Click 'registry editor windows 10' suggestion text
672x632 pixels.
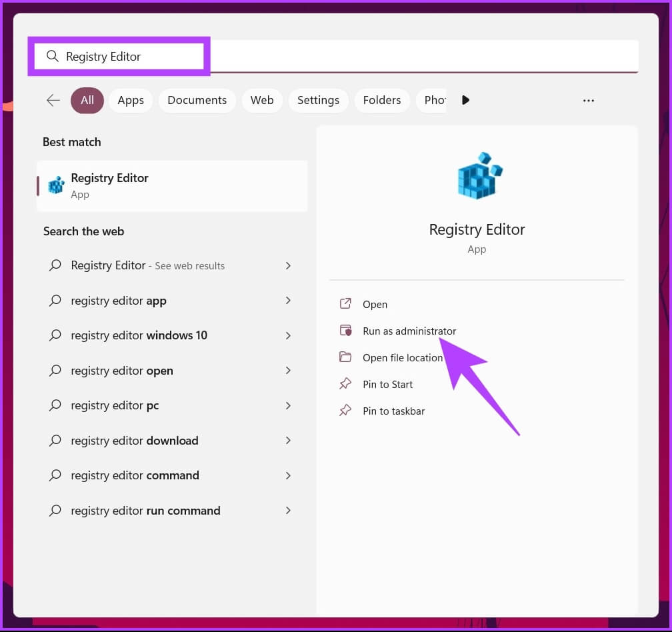[139, 335]
